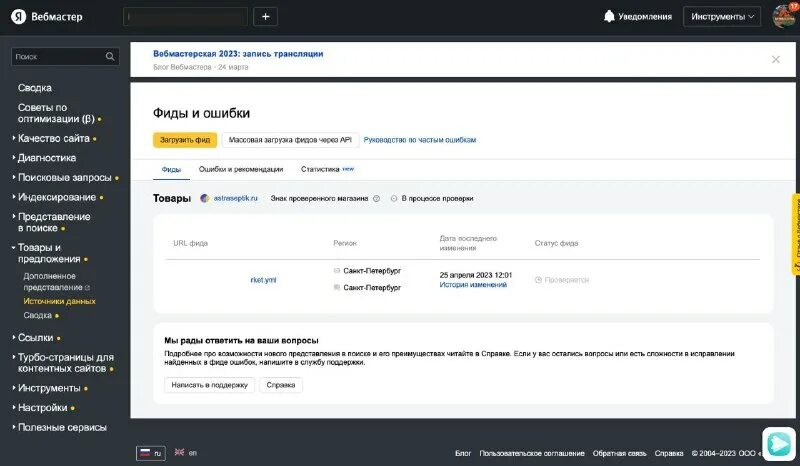Expand Полезные сервисы sidebar section
800x466 pixels.
(62, 427)
